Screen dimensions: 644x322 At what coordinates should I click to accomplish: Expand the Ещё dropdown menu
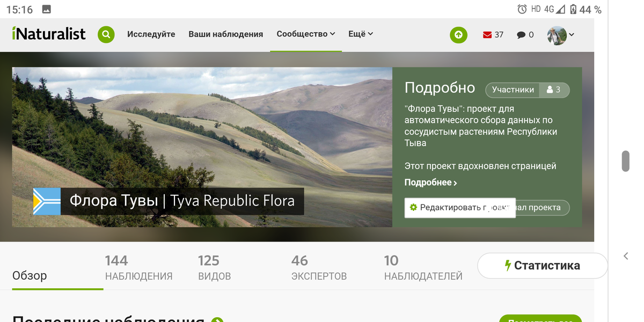(x=361, y=34)
